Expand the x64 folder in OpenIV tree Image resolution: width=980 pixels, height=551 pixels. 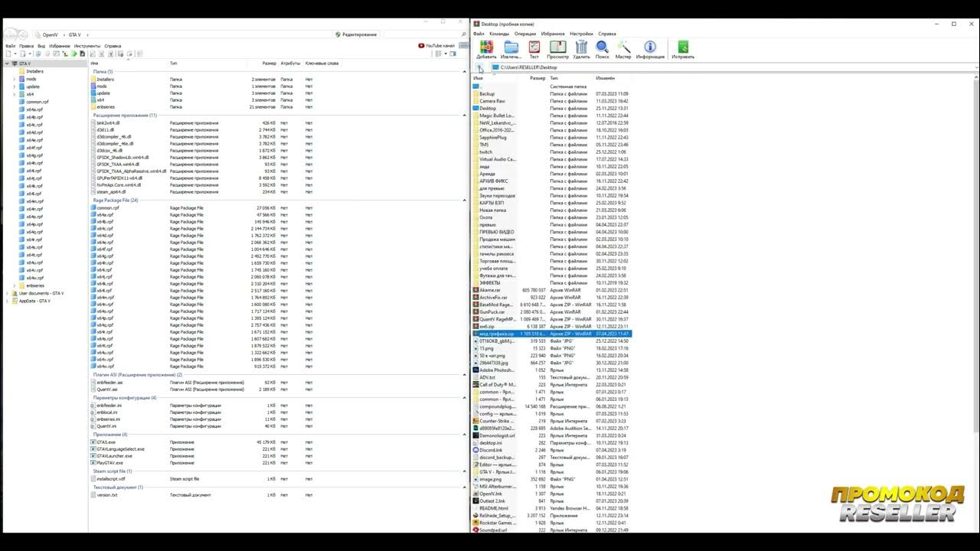pos(14,94)
